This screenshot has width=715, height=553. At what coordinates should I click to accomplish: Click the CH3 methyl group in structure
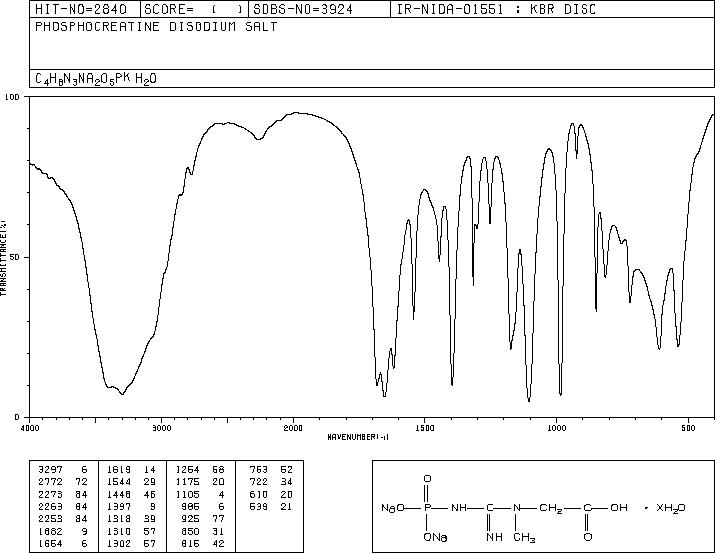[x=524, y=538]
